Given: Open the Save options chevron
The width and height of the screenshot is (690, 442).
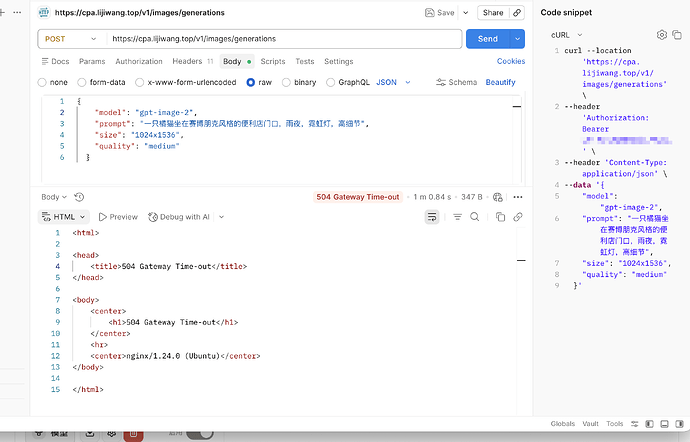Looking at the screenshot, I should [x=466, y=13].
